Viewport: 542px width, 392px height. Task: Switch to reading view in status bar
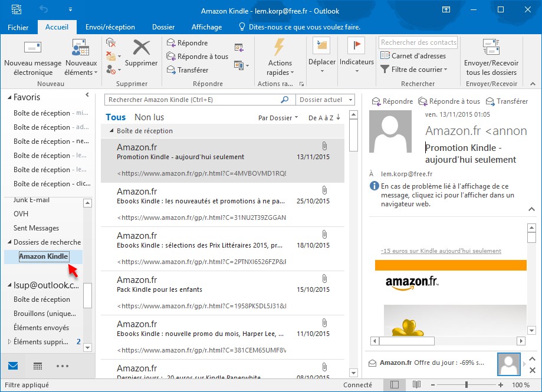point(417,385)
